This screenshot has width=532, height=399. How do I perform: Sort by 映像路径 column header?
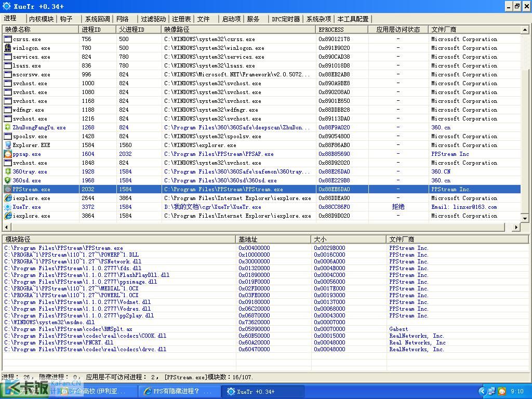coord(238,30)
